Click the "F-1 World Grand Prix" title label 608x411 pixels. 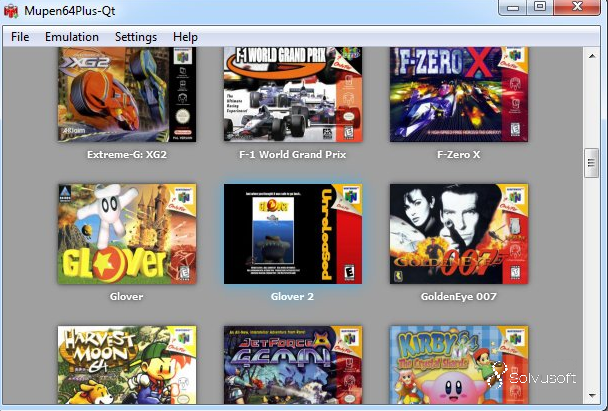click(x=293, y=155)
